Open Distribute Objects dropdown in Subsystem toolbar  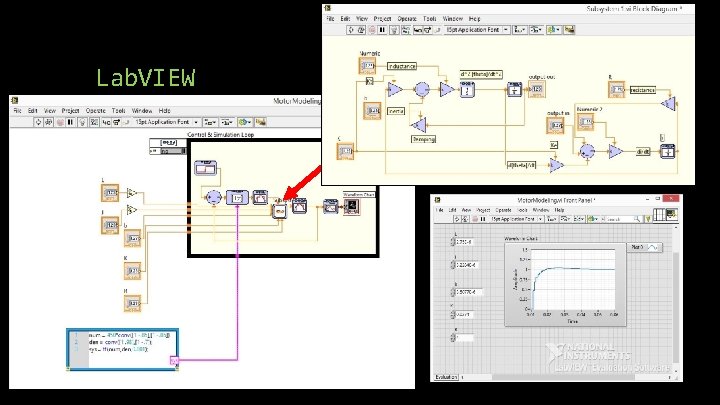coord(536,30)
